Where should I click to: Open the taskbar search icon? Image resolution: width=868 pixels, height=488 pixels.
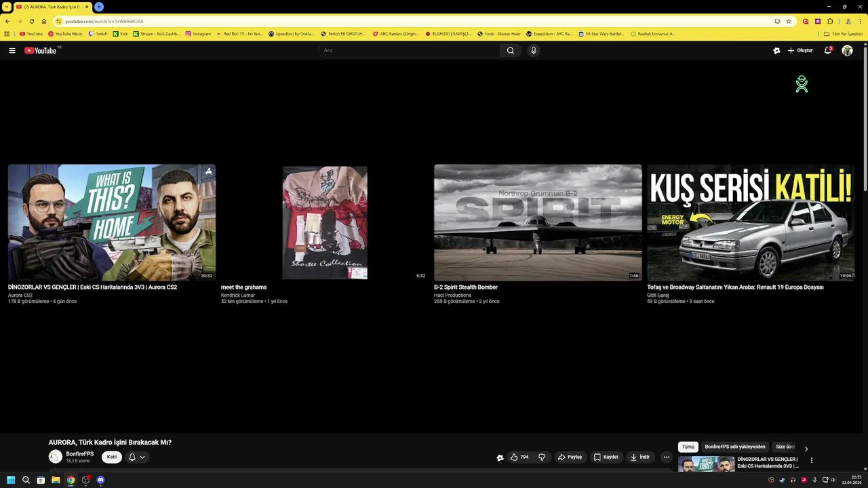click(26, 480)
